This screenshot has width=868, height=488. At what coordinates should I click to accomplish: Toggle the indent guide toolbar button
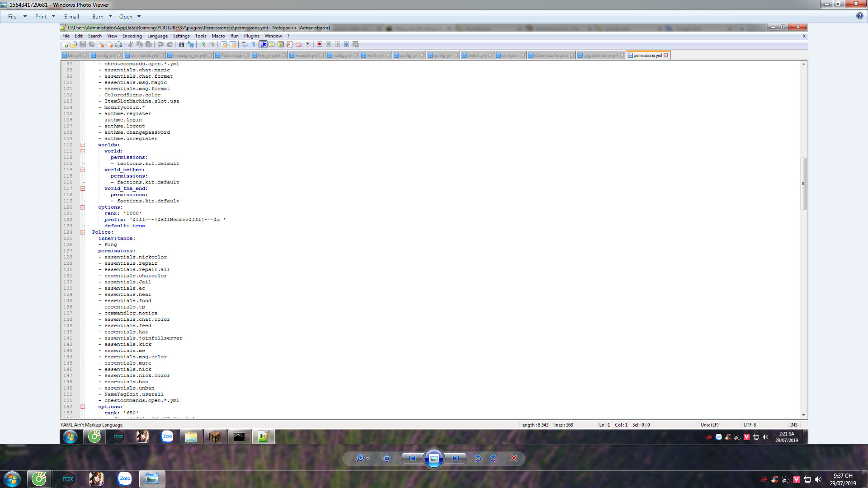263,44
